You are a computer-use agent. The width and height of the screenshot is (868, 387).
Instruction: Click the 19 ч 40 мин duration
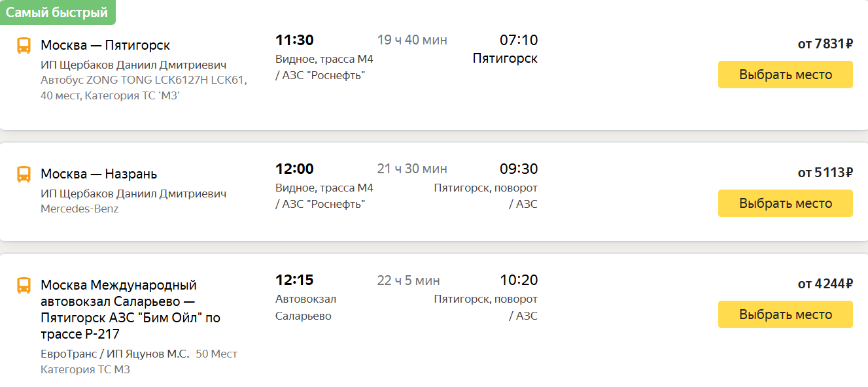(x=412, y=41)
